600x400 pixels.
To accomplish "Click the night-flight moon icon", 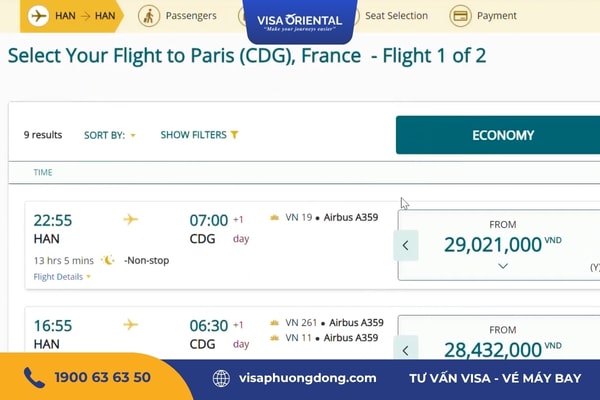I will (x=108, y=260).
